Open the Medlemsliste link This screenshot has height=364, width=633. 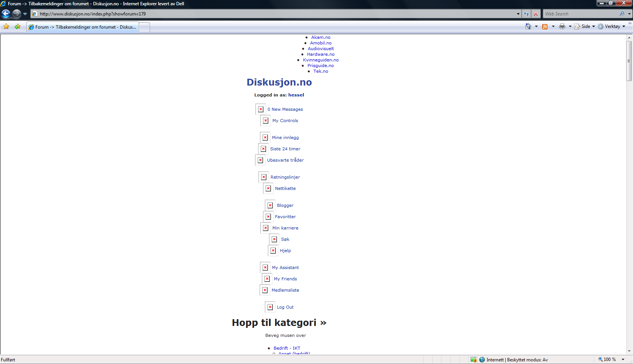coord(285,290)
